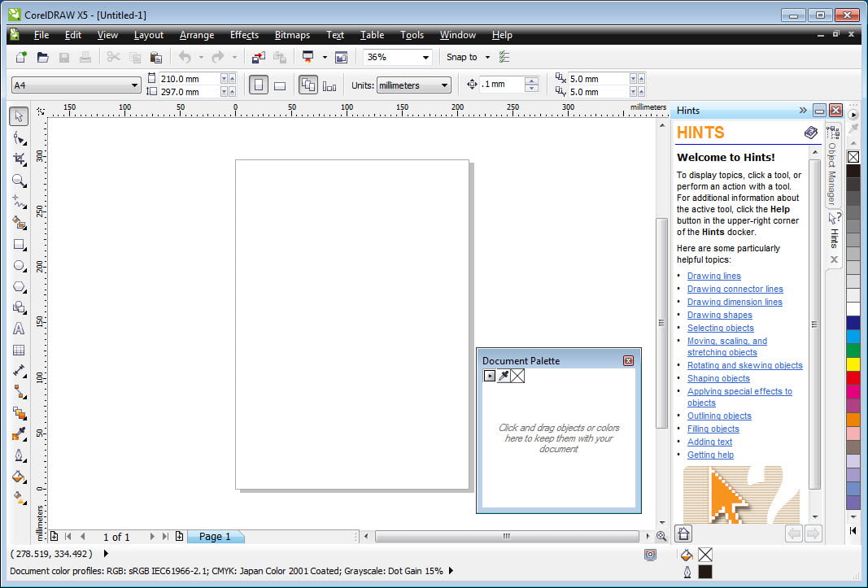This screenshot has height=588, width=868.
Task: Open the Units millimeters dropdown
Action: (444, 85)
